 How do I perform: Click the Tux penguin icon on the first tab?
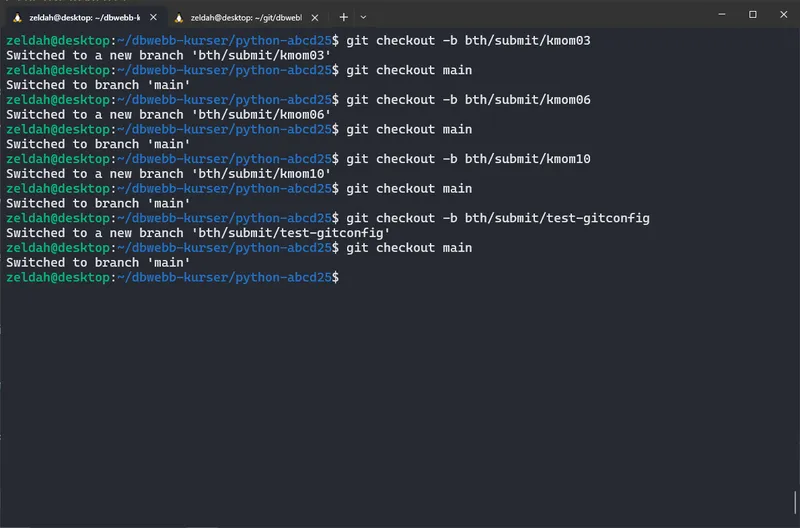point(18,16)
